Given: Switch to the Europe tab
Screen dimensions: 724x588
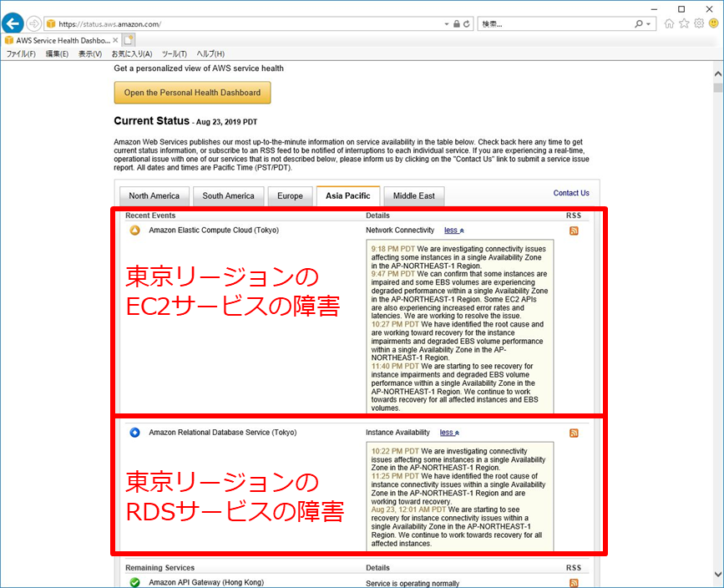Looking at the screenshot, I should click(x=290, y=195).
